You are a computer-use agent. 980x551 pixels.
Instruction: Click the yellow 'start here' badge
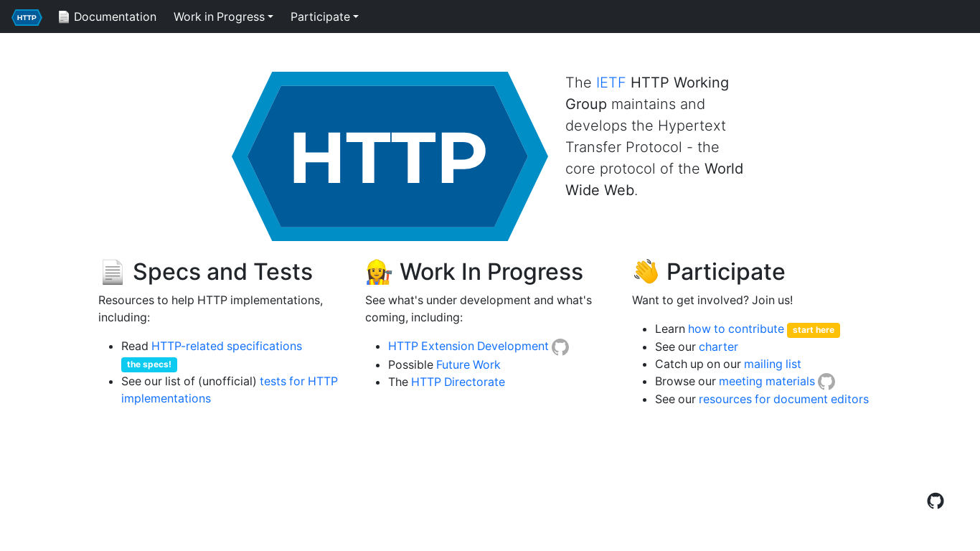coord(814,330)
